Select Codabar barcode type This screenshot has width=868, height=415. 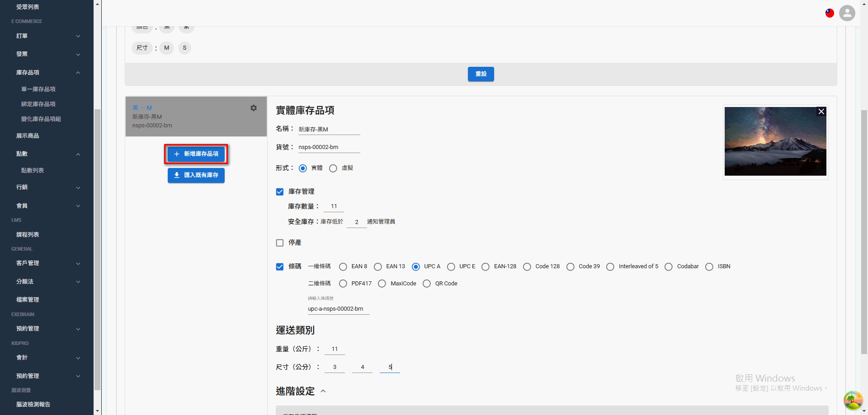[669, 267]
